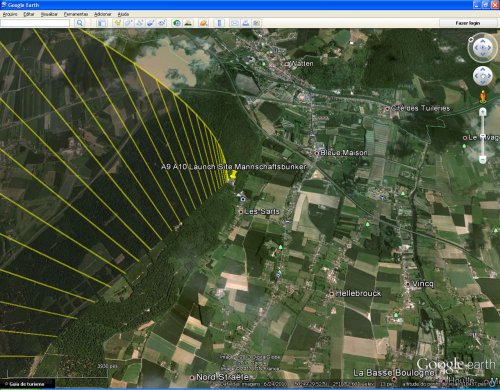
Task: Open the Visualizar menu
Action: tap(49, 14)
